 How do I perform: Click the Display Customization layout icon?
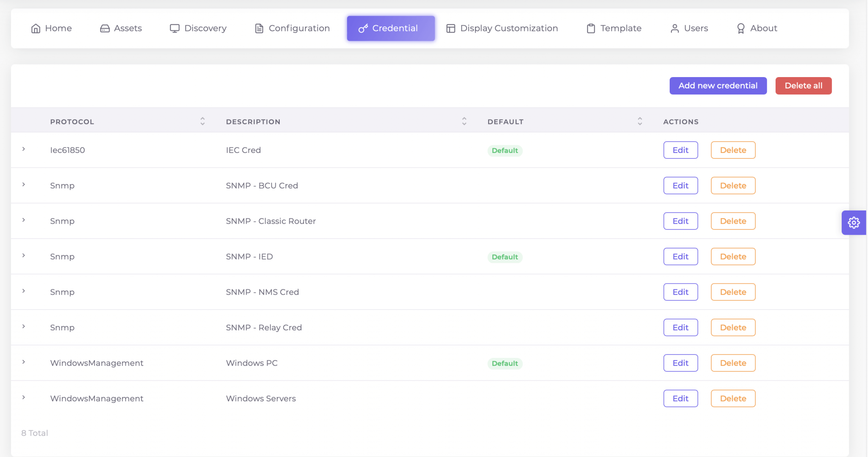point(451,28)
